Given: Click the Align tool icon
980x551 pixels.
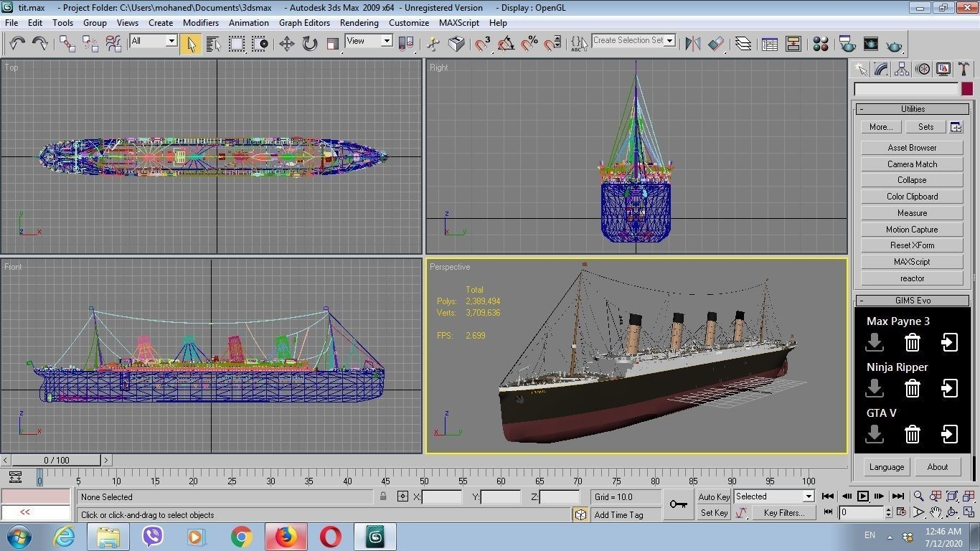Looking at the screenshot, I should click(716, 44).
